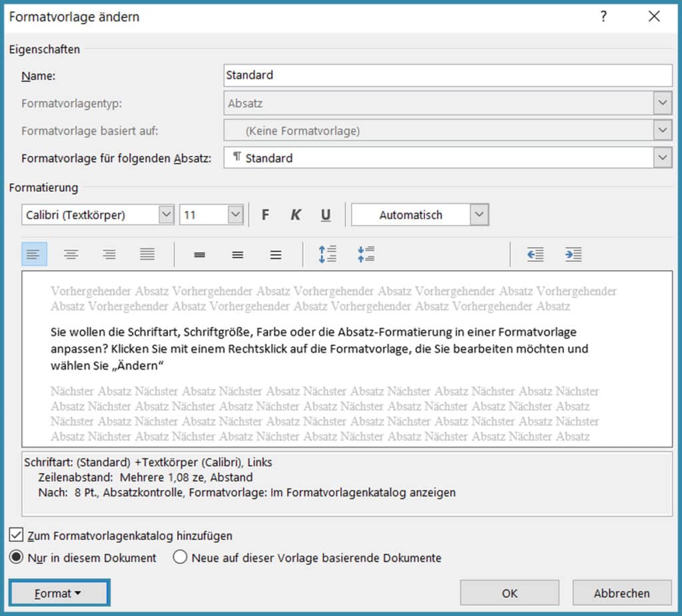
Task: Apply justified text alignment
Action: click(147, 254)
